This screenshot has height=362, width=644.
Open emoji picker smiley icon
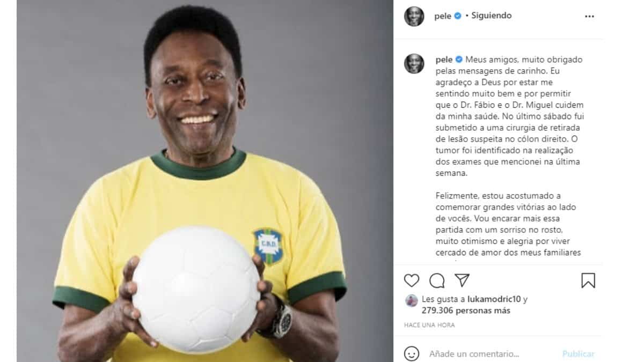tap(412, 353)
